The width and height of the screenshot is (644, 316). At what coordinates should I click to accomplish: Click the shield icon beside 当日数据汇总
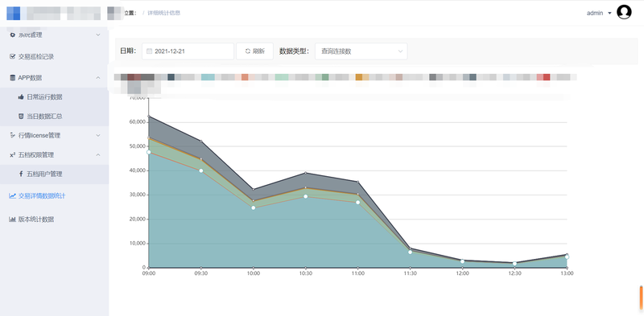click(21, 116)
